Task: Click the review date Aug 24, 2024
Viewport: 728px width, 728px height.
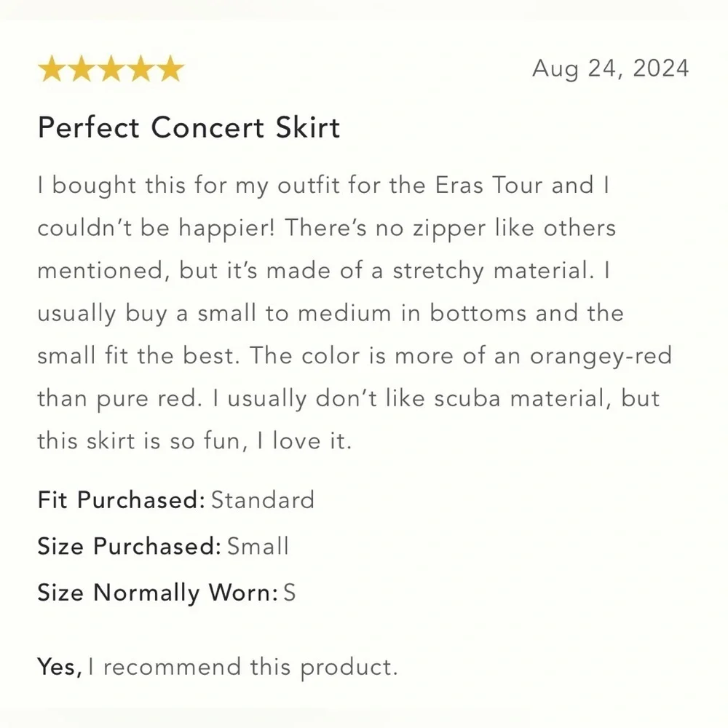Action: point(610,68)
